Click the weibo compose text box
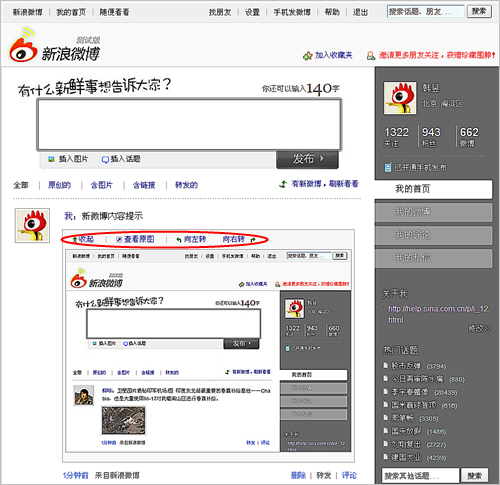500x485 pixels. (x=189, y=124)
